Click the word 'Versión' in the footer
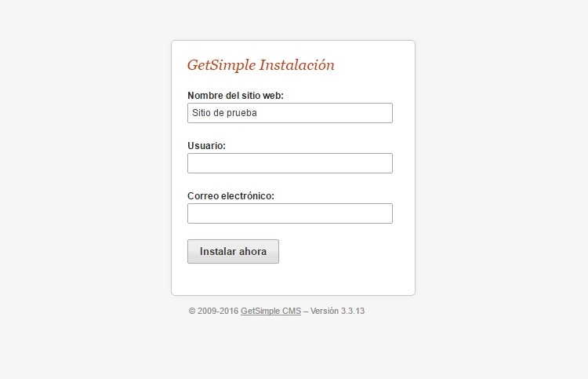 (325, 311)
